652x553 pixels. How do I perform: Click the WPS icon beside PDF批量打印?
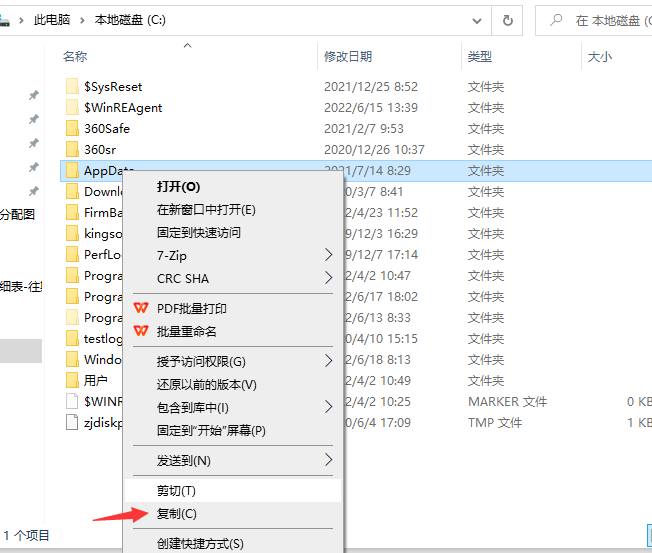(141, 308)
